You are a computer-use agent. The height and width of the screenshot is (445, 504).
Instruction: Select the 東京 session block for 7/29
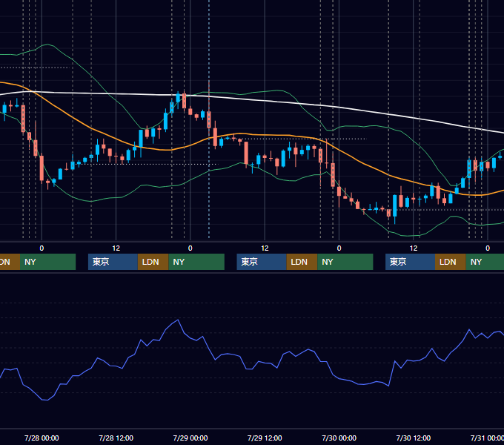pyautogui.click(x=262, y=262)
